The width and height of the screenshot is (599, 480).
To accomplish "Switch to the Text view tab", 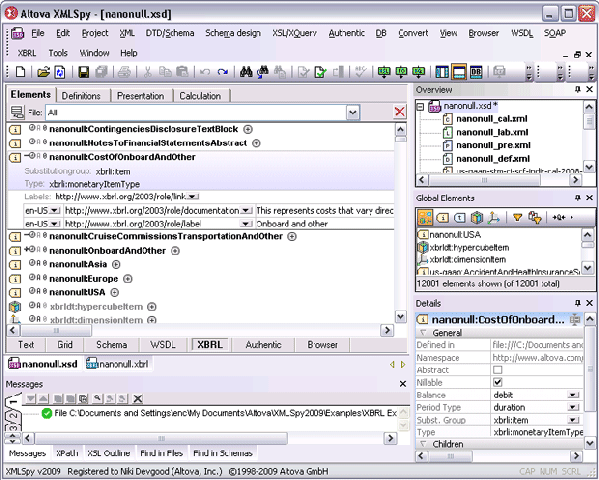I will [26, 345].
